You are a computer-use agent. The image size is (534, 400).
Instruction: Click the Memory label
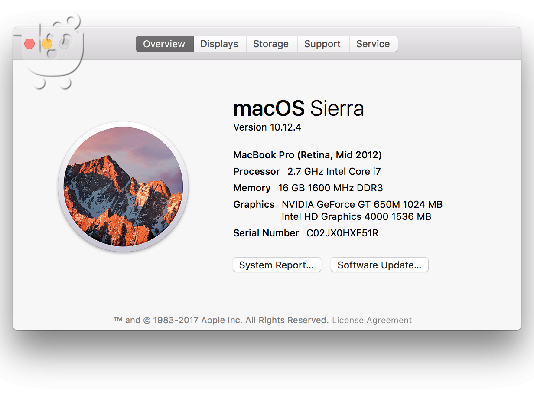pos(252,188)
